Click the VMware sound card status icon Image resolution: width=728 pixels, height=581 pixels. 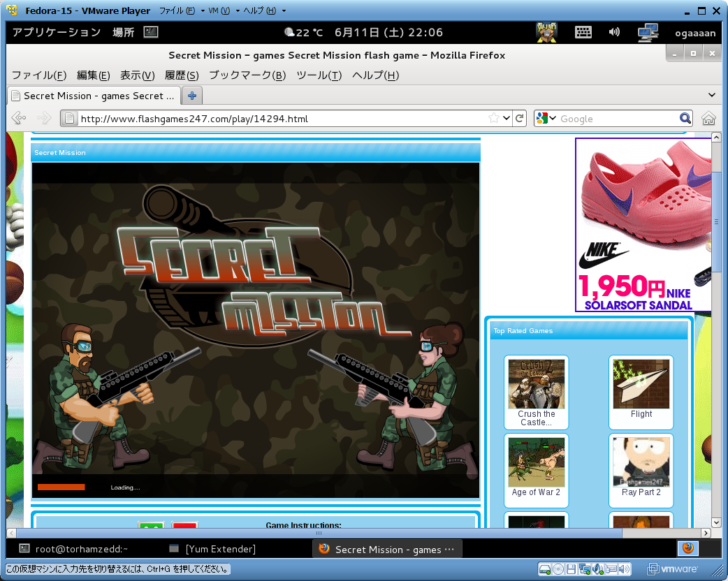point(598,569)
